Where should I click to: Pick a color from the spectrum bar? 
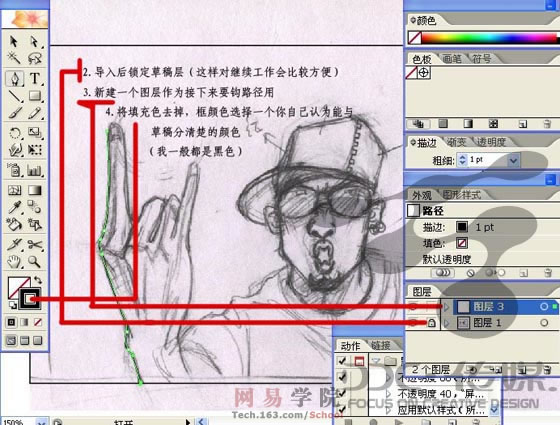pos(489,38)
